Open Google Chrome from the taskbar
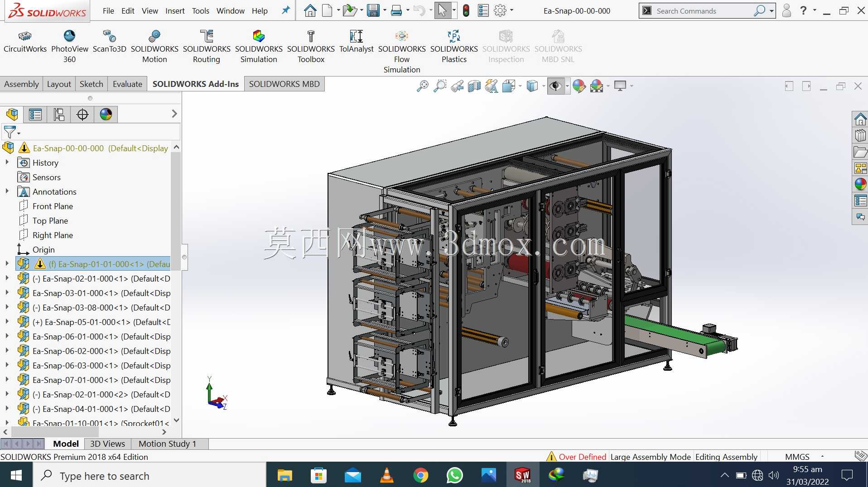868x487 pixels. (x=420, y=475)
